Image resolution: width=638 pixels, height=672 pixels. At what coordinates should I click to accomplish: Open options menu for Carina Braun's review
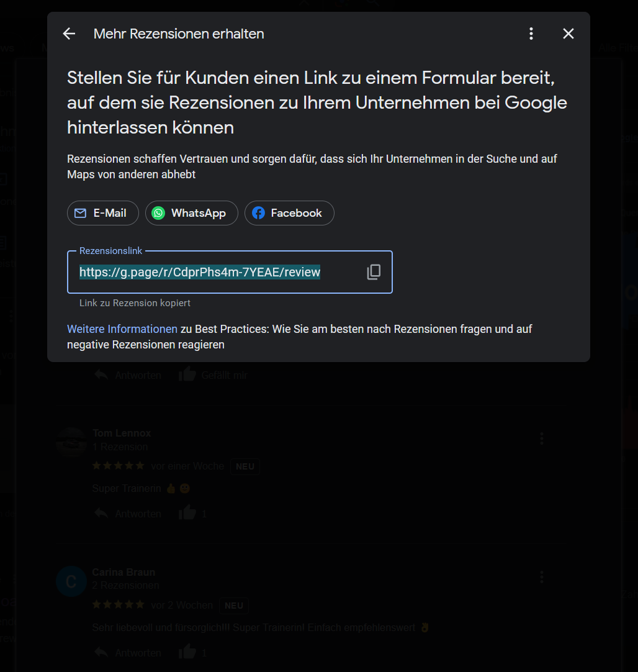pyautogui.click(x=542, y=577)
